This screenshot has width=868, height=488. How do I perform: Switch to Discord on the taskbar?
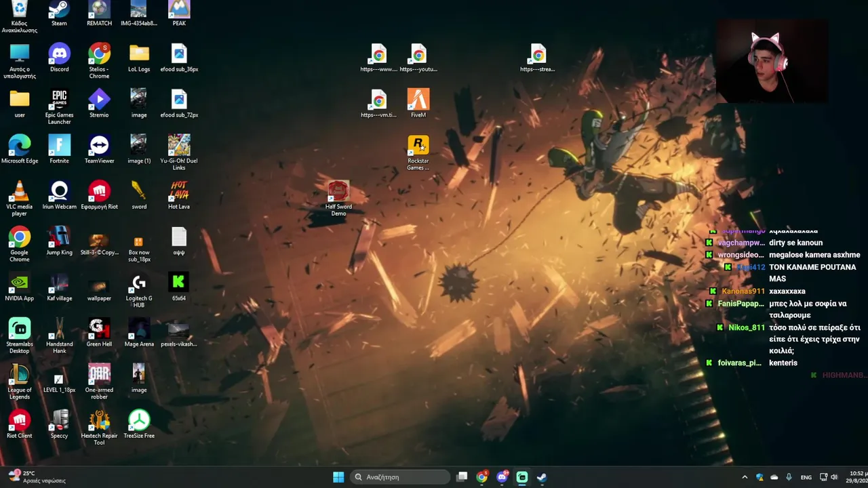coord(502,477)
